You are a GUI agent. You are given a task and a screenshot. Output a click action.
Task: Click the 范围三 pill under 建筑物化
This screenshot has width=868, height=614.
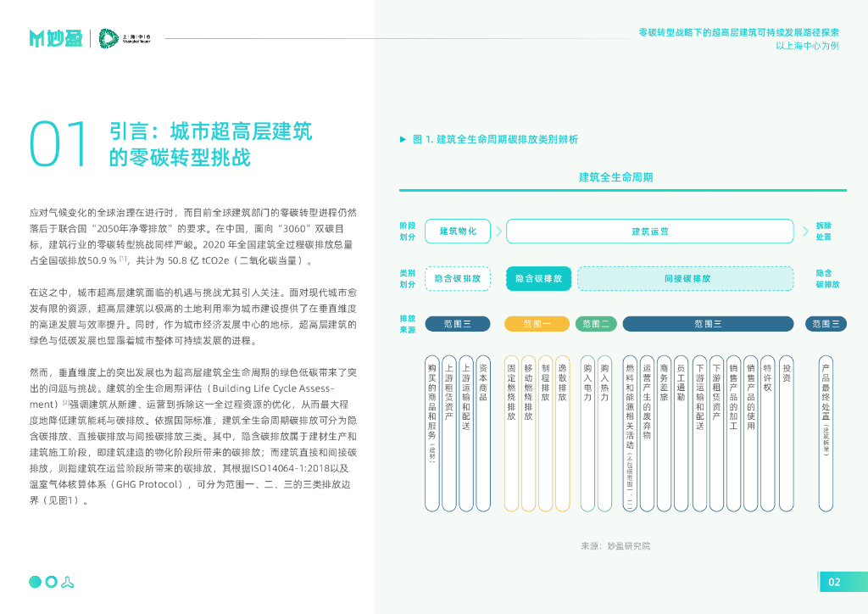point(458,324)
